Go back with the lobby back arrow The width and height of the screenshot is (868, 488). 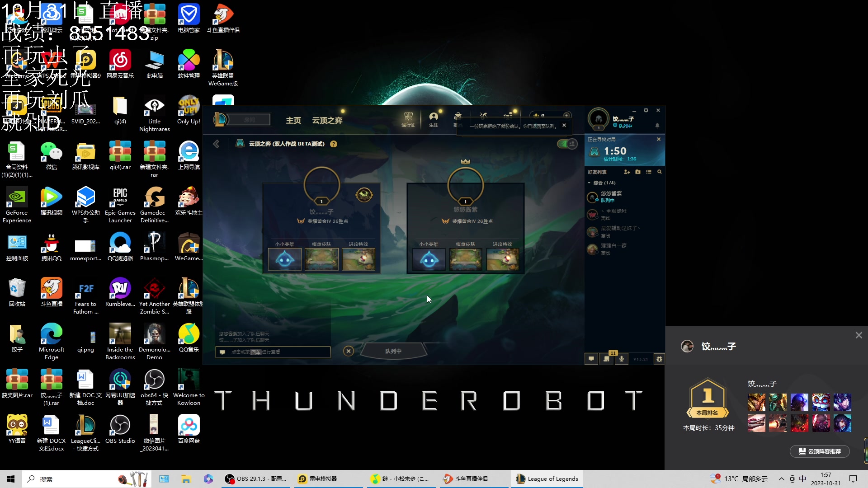tap(216, 144)
